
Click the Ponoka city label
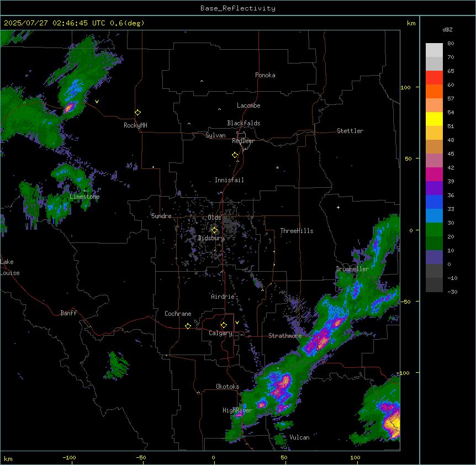click(x=265, y=75)
